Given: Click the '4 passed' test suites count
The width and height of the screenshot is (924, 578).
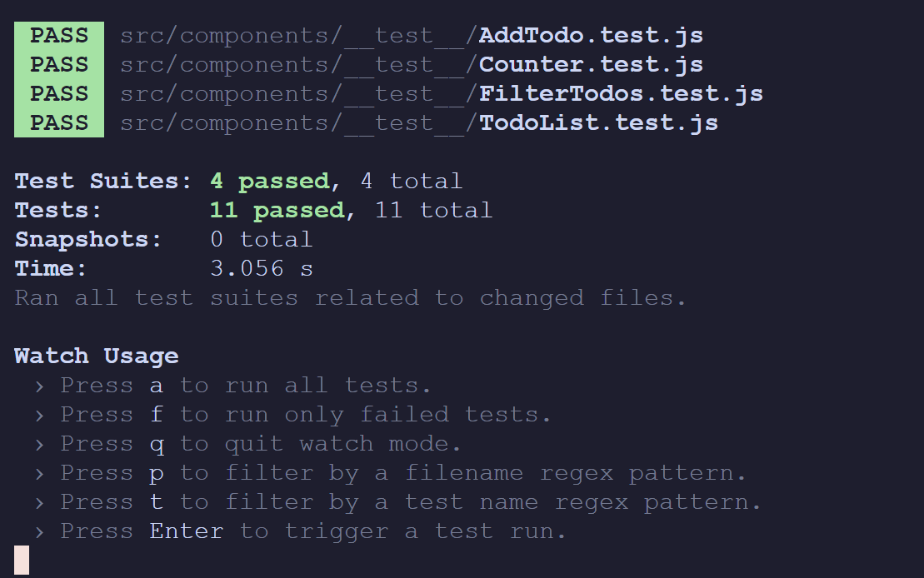Looking at the screenshot, I should (x=269, y=182).
